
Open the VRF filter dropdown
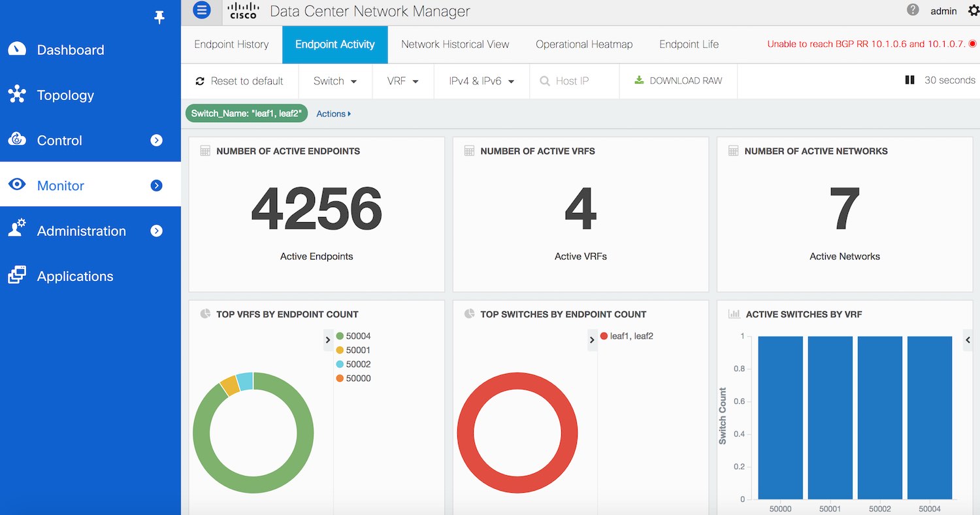click(x=402, y=81)
